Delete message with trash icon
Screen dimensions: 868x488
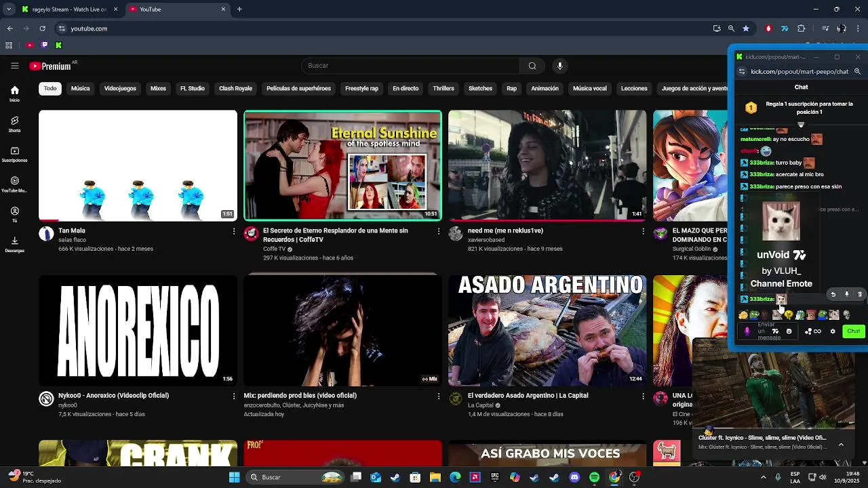tap(860, 295)
